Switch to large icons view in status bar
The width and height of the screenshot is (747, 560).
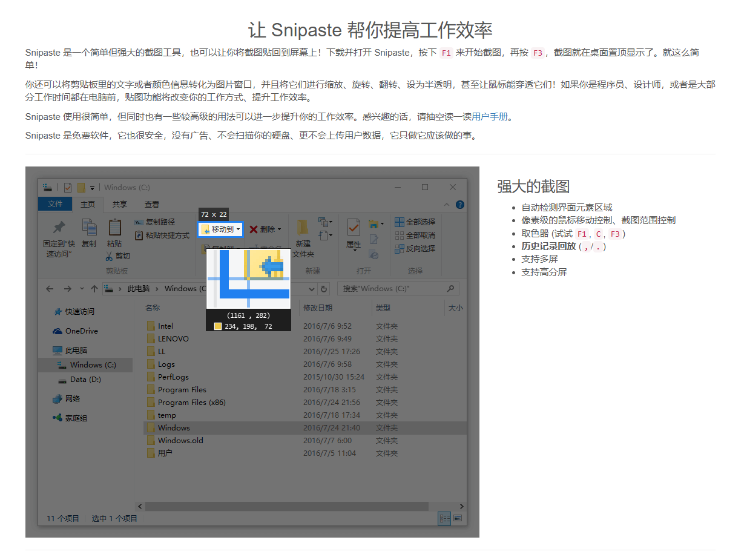point(458,518)
